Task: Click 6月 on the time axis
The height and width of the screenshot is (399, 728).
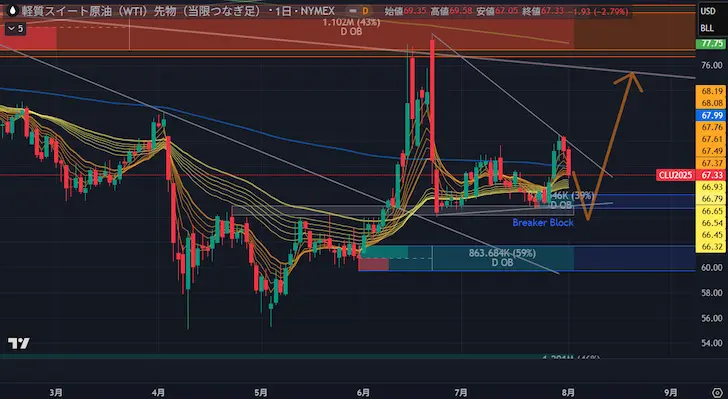Action: [364, 393]
